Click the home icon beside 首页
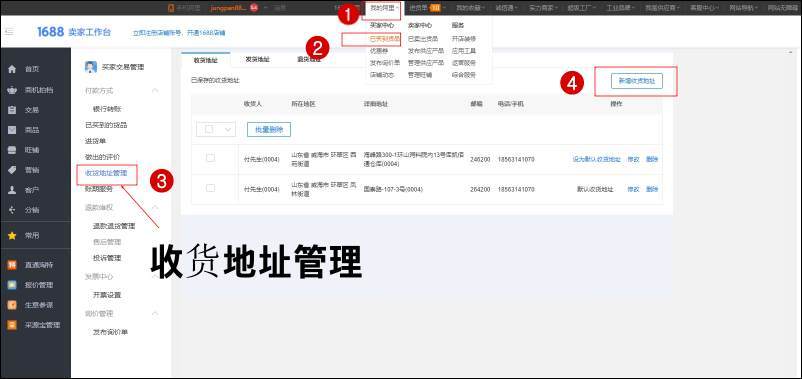The height and width of the screenshot is (379, 802). [12, 69]
